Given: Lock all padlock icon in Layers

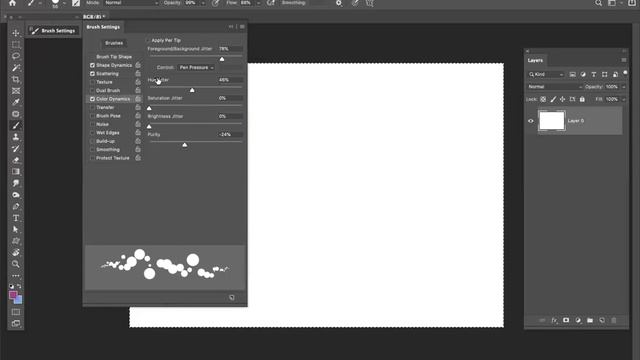Looking at the screenshot, I should pos(582,99).
